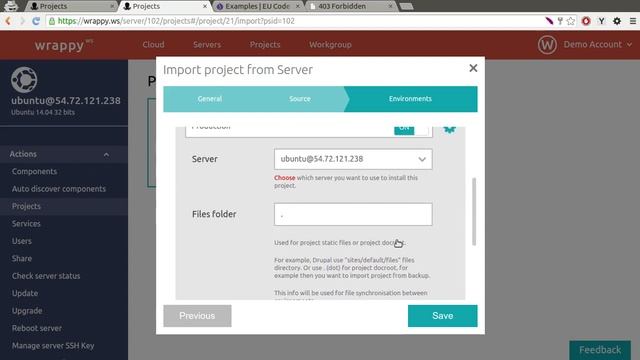
Task: Click the Files folder input field
Action: [353, 214]
